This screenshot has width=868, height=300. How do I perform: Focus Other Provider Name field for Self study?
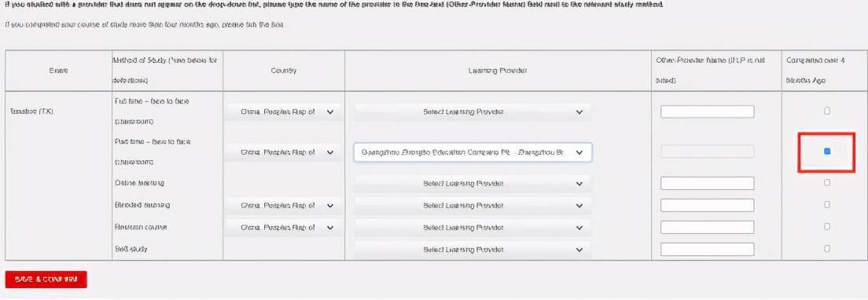pos(708,249)
